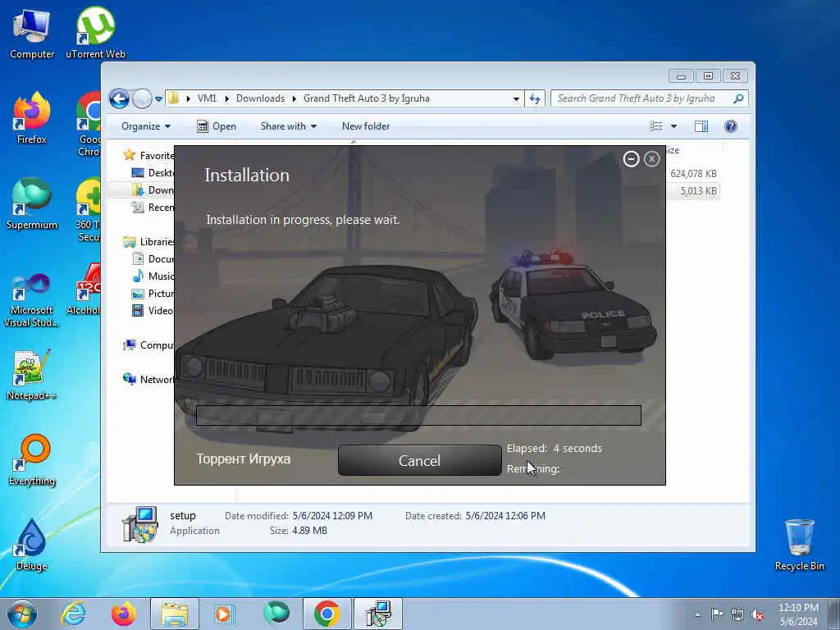Screen dimensions: 840x630
Task: Open the taskbar clock showing 12:10 PM
Action: tap(798, 614)
